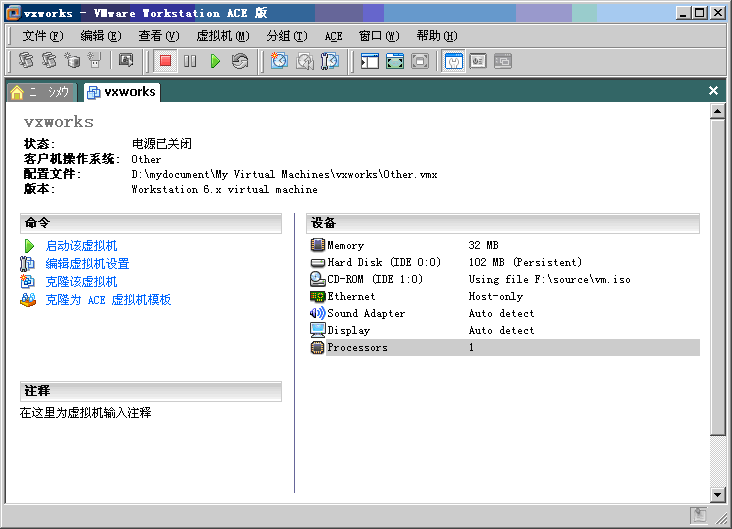Viewport: 732px width, 529px height.
Task: Click the Display monitor icon
Action: coord(317,330)
